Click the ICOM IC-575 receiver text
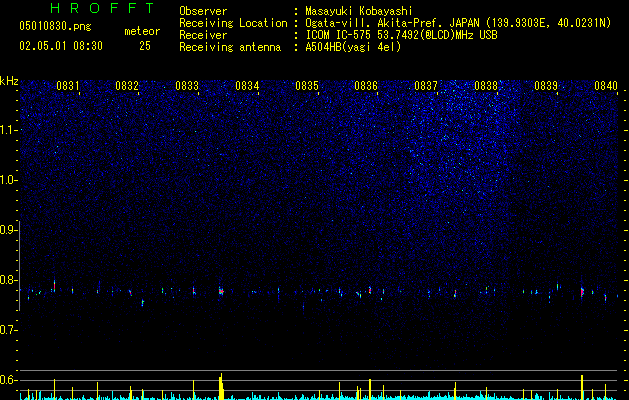This screenshot has width=629, height=400. [x=401, y=35]
